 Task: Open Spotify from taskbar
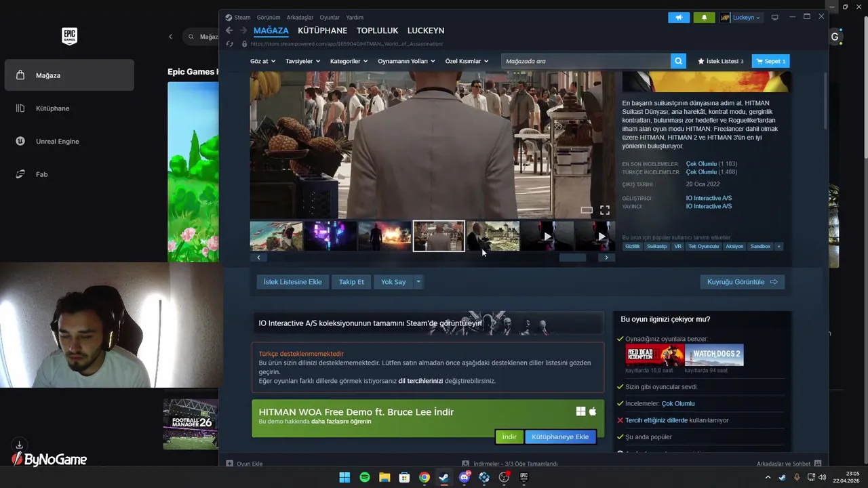point(365,477)
